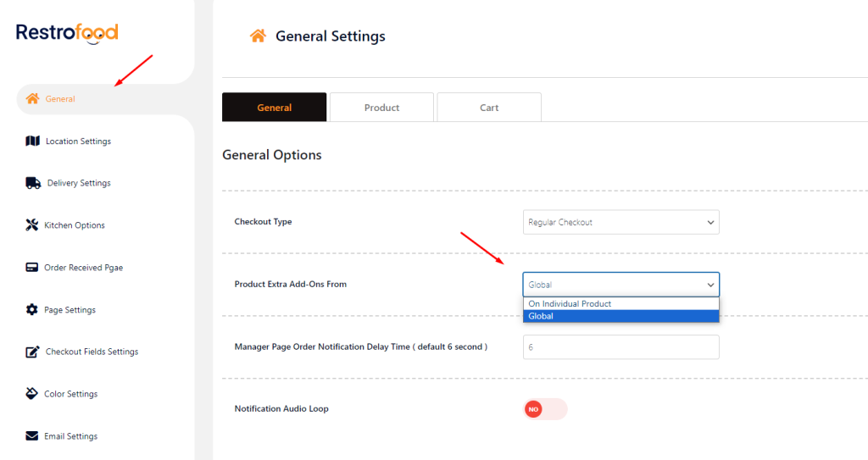Viewport: 868px width, 460px height.
Task: Click the Product Extra Add-Ons From label
Action: (x=291, y=284)
